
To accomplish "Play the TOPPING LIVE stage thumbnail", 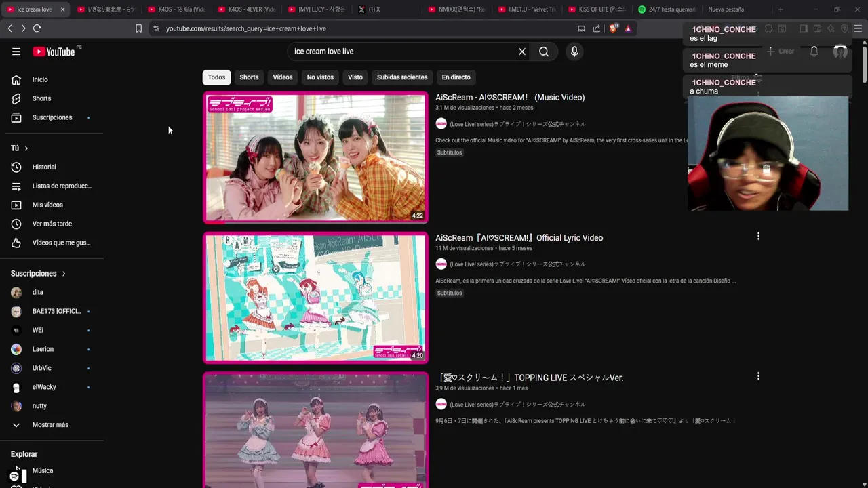I will pos(315,430).
